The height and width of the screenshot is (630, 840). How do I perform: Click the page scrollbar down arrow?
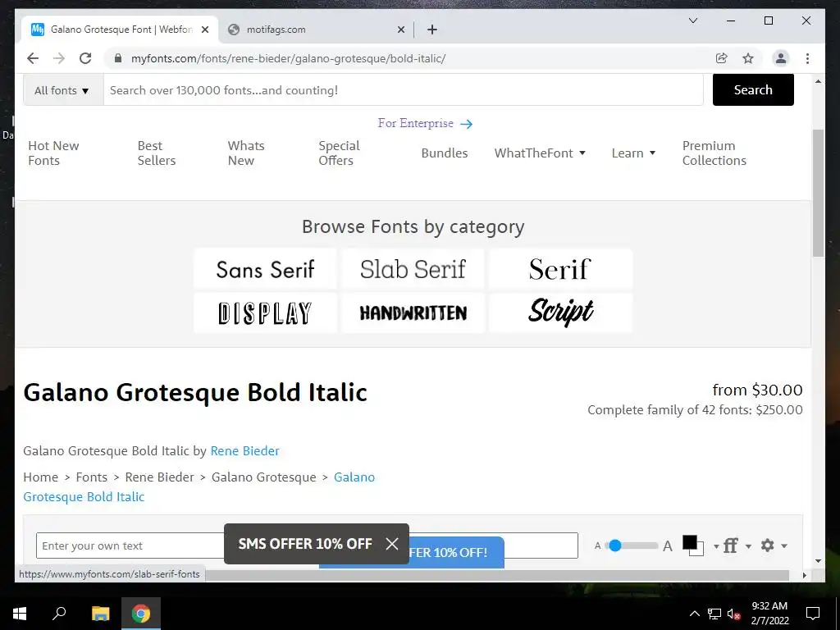click(x=818, y=561)
